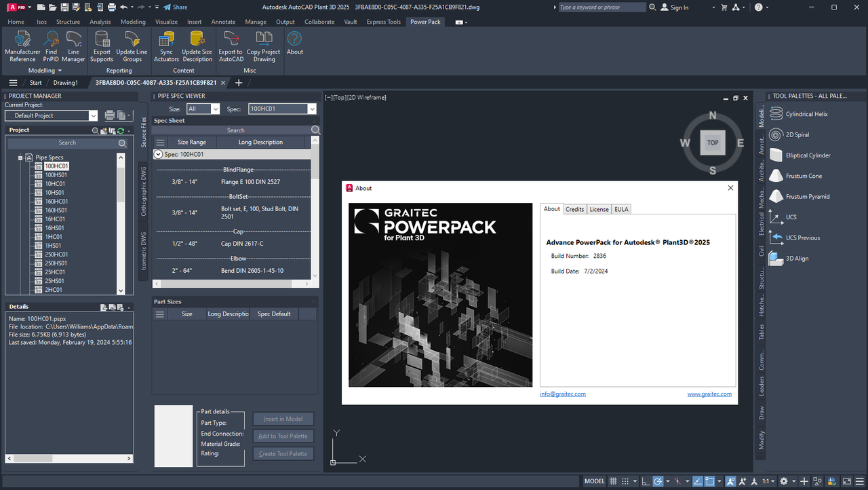Image resolution: width=868 pixels, height=490 pixels.
Task: Plot the drawing using printer icon
Action: tap(111, 7)
